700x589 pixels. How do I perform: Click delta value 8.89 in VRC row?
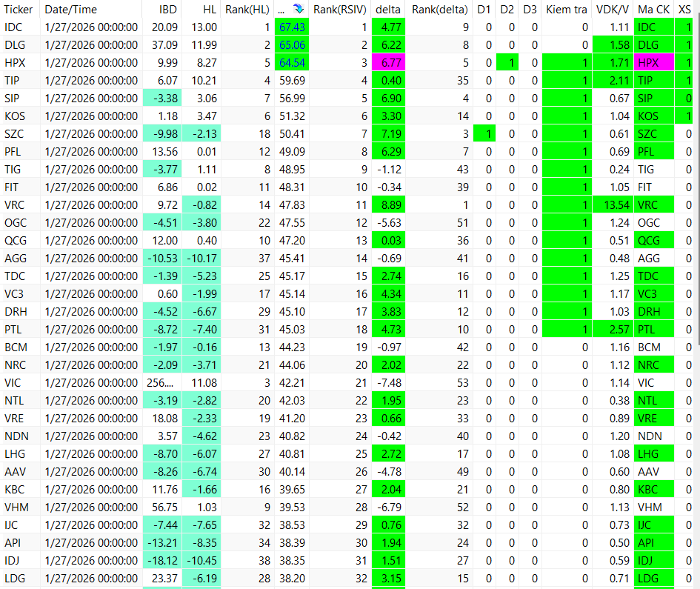(388, 205)
